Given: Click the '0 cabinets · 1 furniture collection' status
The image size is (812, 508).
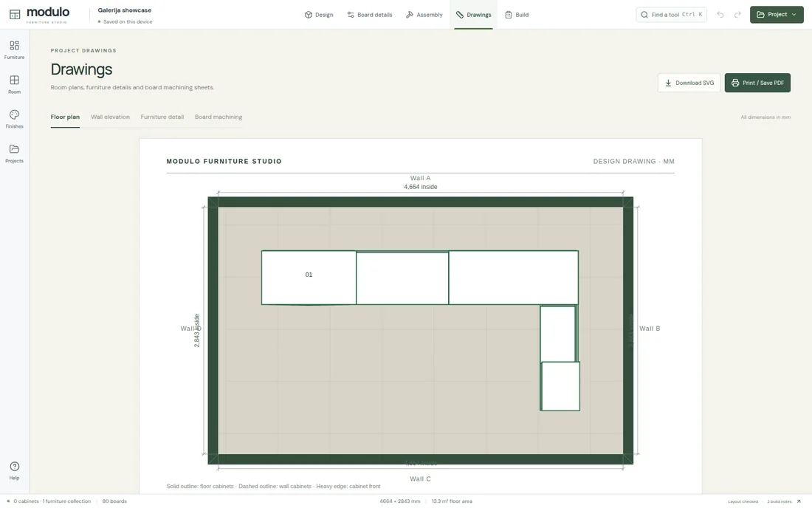Looking at the screenshot, I should [52, 501].
